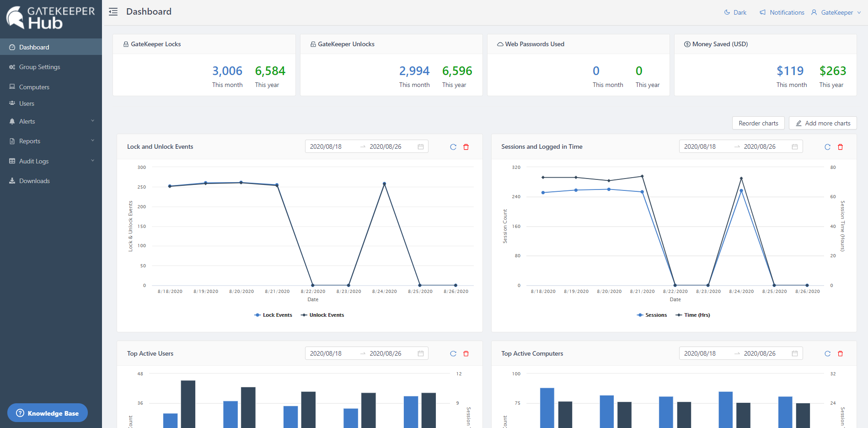The width and height of the screenshot is (868, 428).
Task: Click the Knowledge Base question mark icon
Action: click(20, 413)
